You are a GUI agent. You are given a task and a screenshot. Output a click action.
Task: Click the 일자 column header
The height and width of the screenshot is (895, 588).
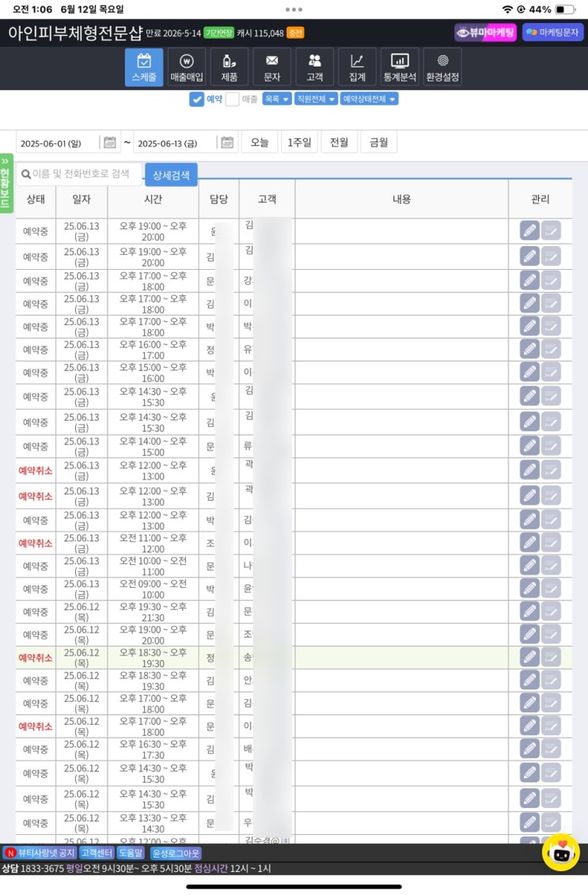tap(82, 199)
